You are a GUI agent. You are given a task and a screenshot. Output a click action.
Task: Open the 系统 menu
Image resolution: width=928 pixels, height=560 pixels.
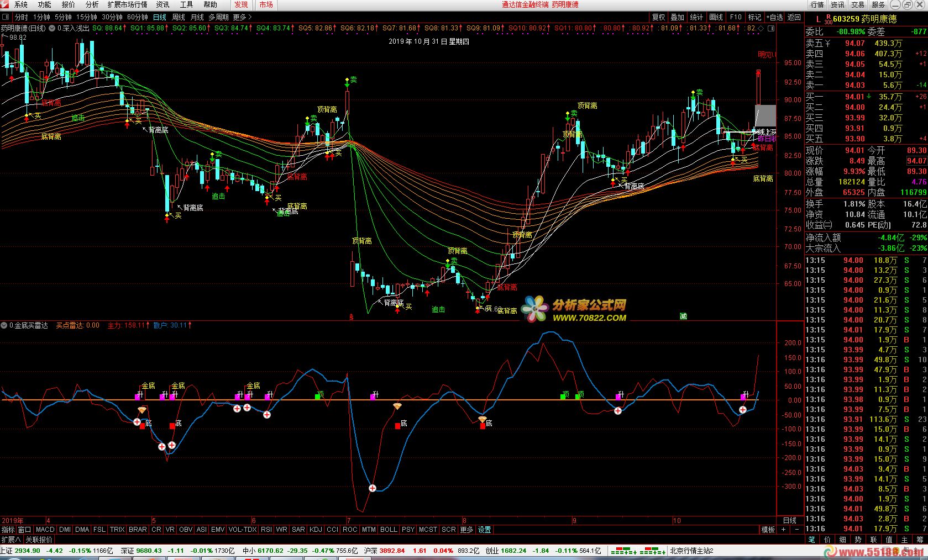point(20,4)
